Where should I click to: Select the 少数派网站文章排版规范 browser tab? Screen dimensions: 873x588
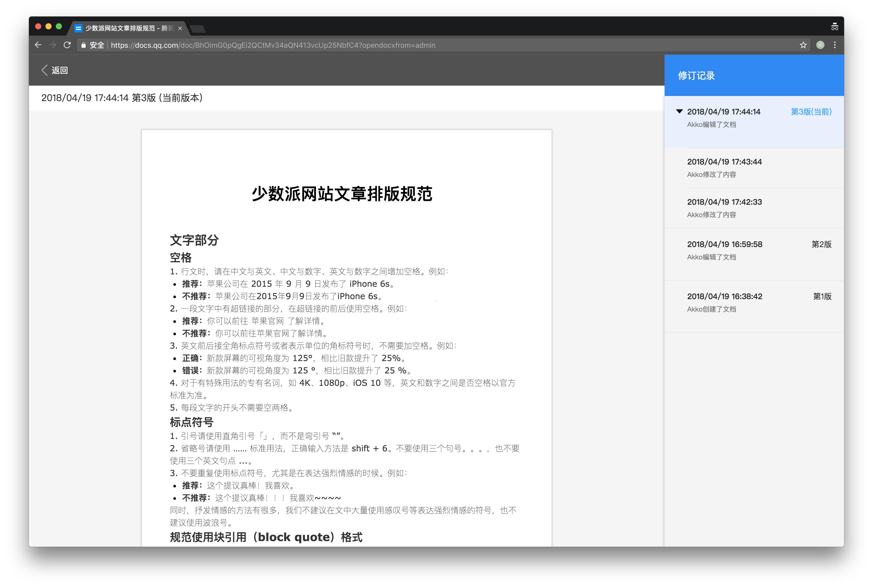(124, 29)
